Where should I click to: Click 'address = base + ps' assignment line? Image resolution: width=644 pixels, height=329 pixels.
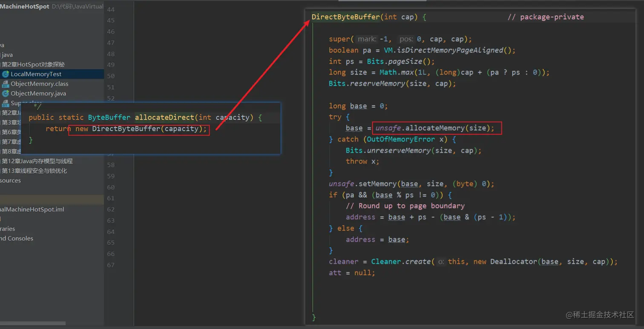pos(431,217)
